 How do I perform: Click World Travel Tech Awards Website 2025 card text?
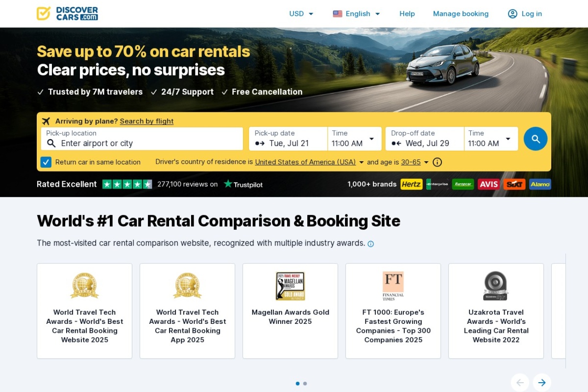(84, 326)
